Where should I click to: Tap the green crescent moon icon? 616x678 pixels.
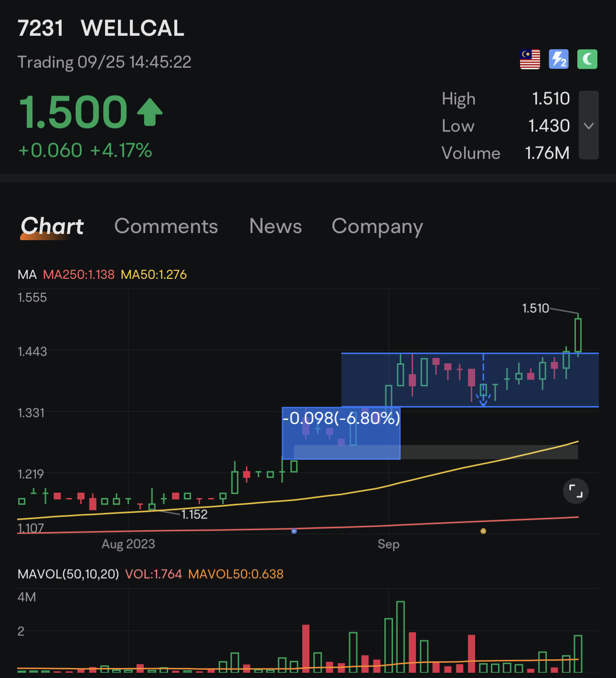pyautogui.click(x=587, y=60)
